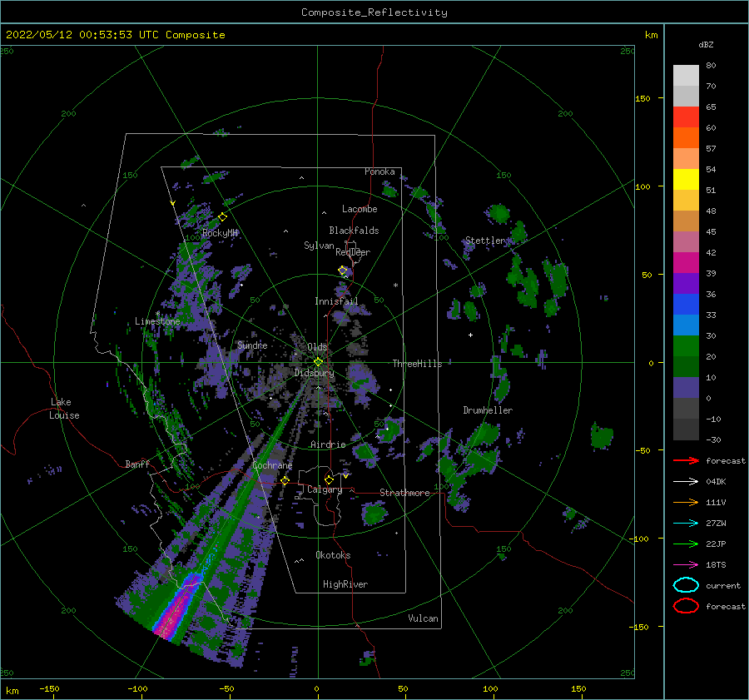Click the Airdrie label
This screenshot has width=749, height=700.
click(328, 444)
